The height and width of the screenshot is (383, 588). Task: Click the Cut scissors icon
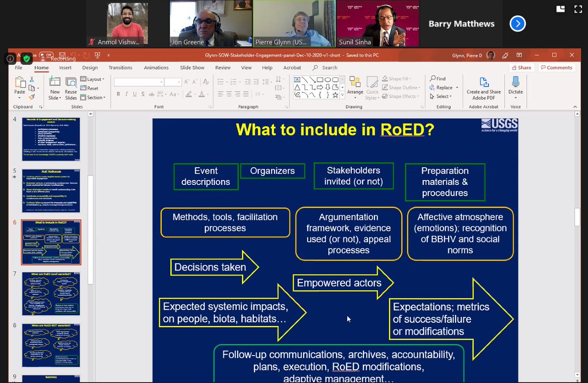click(32, 79)
